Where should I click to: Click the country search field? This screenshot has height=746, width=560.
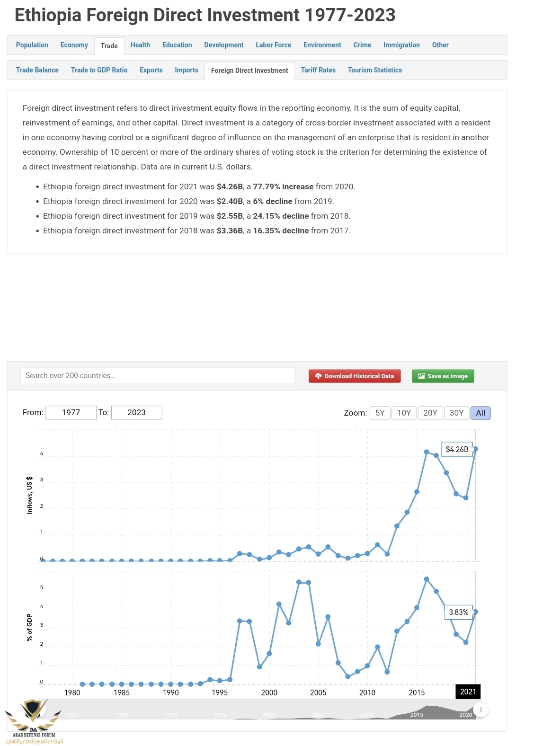(157, 376)
